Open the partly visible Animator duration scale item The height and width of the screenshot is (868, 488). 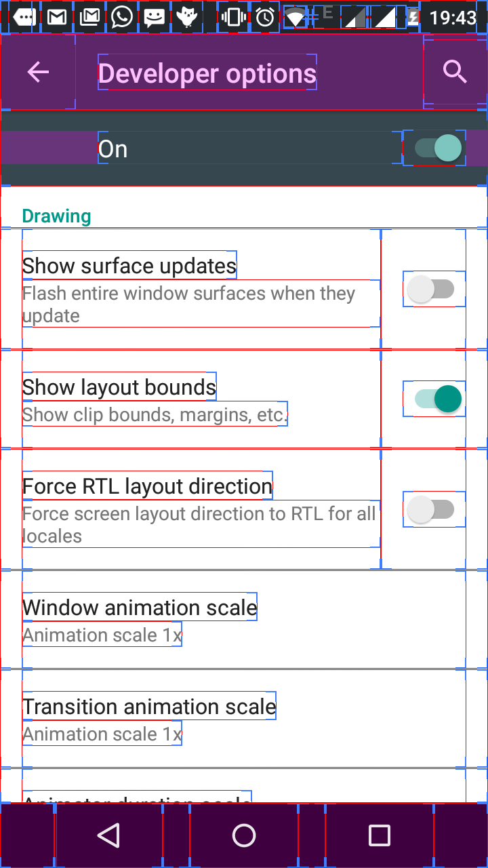[x=244, y=785]
